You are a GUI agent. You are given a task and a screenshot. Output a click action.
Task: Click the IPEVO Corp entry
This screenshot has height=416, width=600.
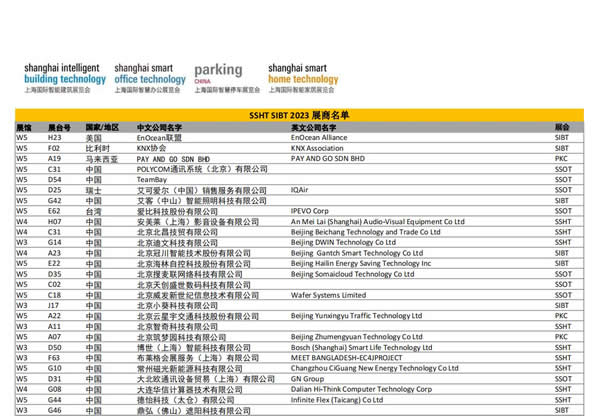309,211
